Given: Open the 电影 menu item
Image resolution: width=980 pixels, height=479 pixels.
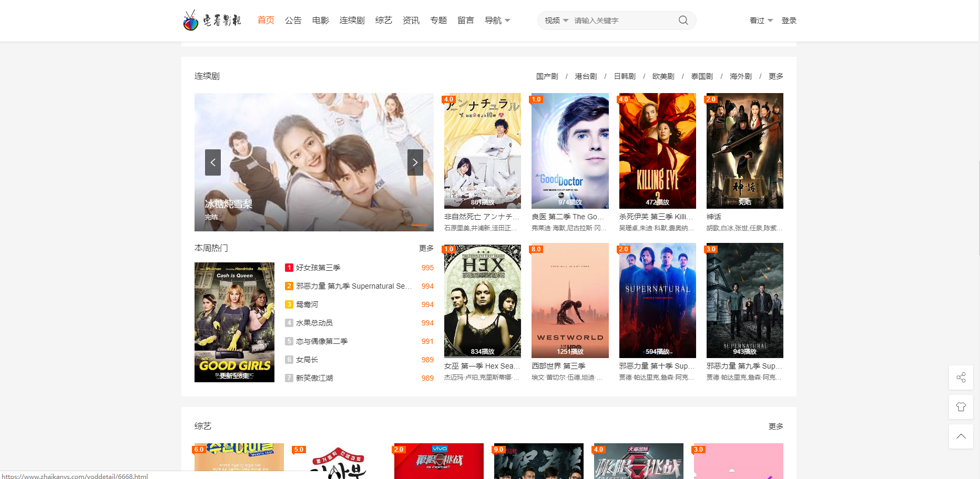Looking at the screenshot, I should pos(321,21).
